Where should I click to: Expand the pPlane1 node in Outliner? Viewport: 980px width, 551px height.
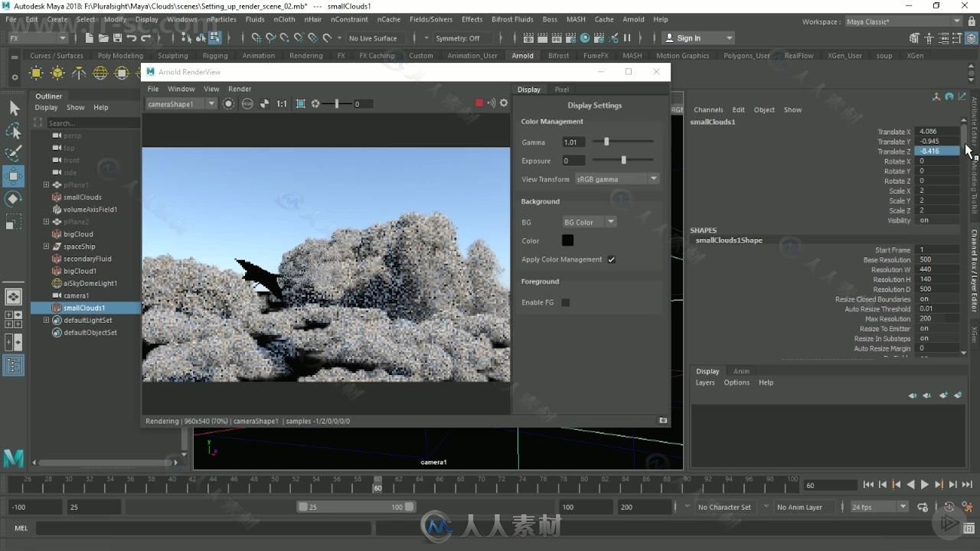point(46,184)
